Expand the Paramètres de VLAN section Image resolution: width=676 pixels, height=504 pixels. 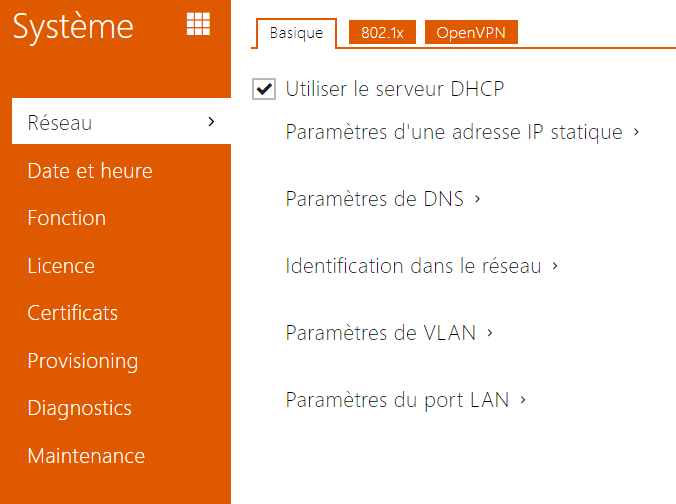(x=389, y=333)
